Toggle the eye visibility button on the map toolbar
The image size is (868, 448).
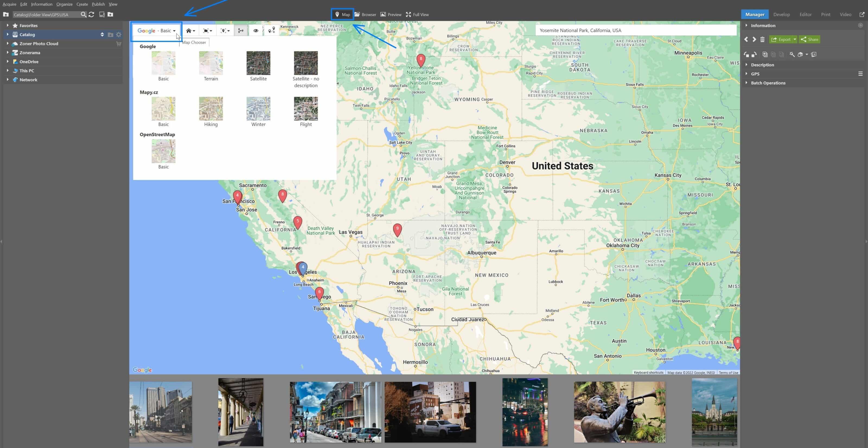[256, 31]
